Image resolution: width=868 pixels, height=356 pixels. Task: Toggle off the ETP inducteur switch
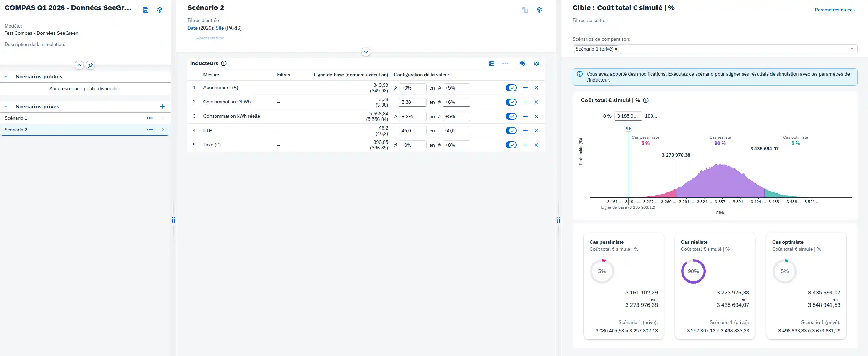pos(511,131)
